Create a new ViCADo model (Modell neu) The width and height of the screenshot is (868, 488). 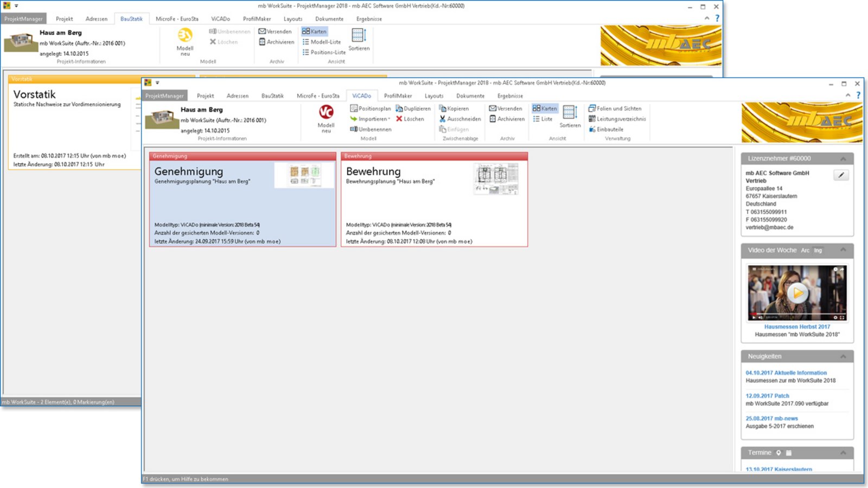point(325,118)
